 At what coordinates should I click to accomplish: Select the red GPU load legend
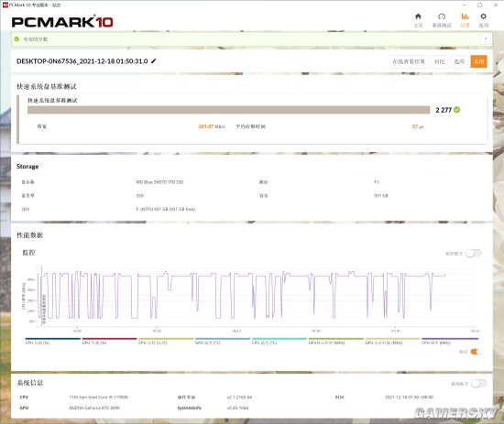pyautogui.click(x=109, y=341)
